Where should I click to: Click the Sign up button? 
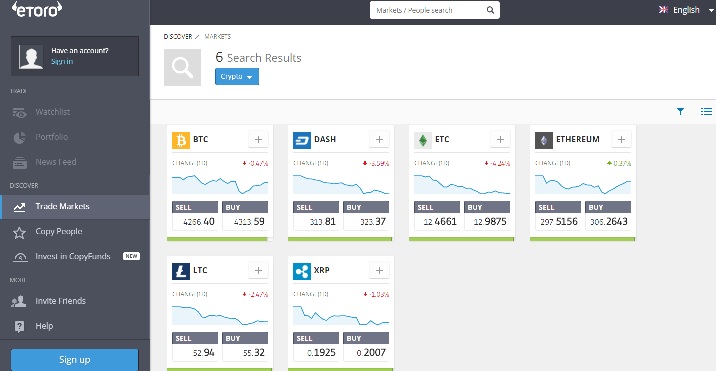coord(74,360)
